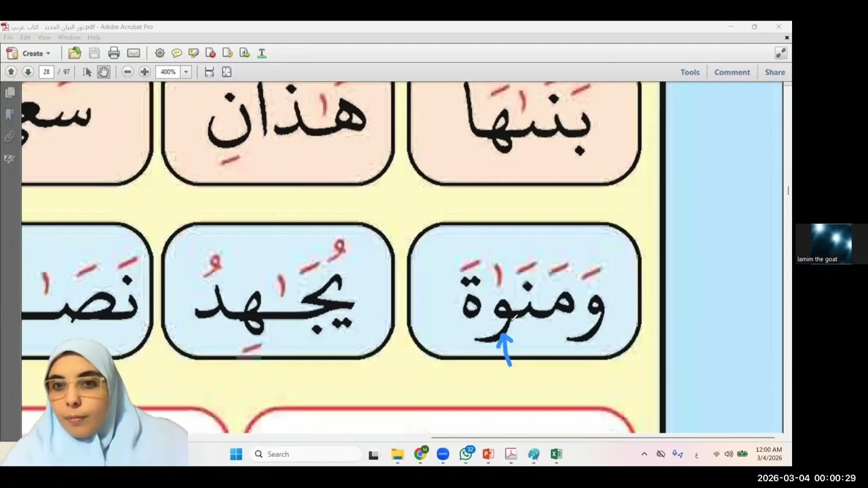Image resolution: width=868 pixels, height=488 pixels.
Task: Switch to read mode icon
Action: (781, 53)
